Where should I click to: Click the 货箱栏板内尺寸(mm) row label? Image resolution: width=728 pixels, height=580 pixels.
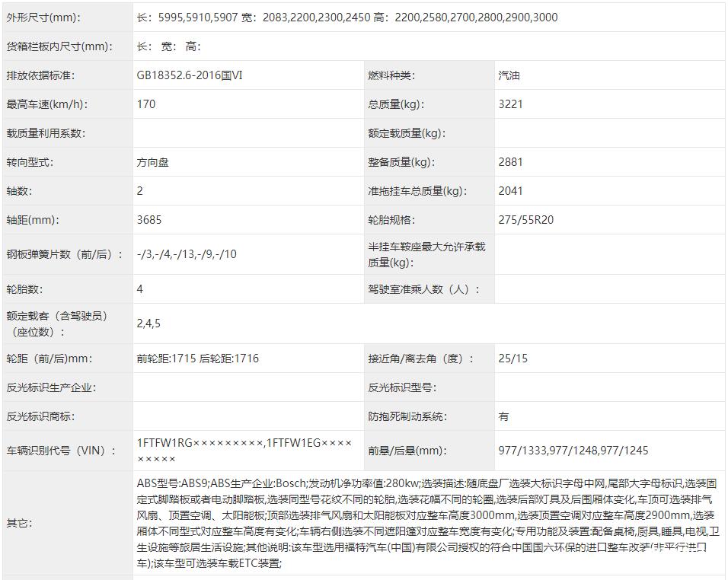[59, 46]
